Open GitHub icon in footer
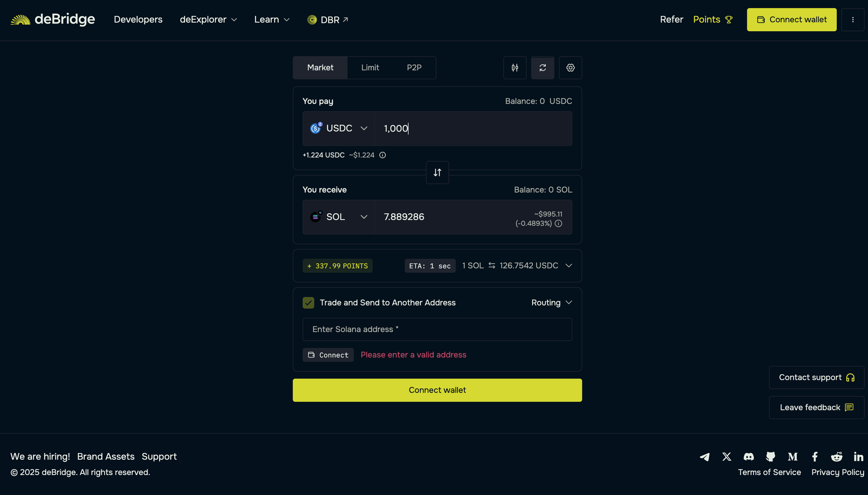868x495 pixels. (x=770, y=456)
